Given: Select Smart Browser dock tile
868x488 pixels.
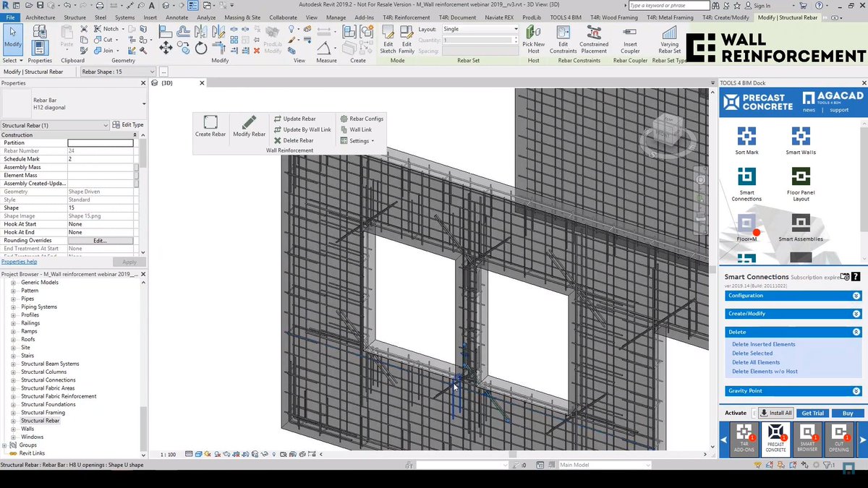Looking at the screenshot, I should click(807, 438).
